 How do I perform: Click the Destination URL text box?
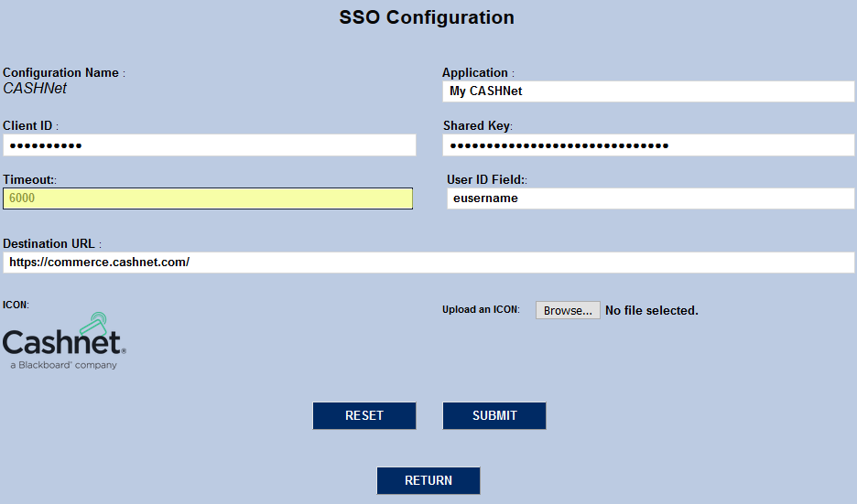tap(428, 263)
